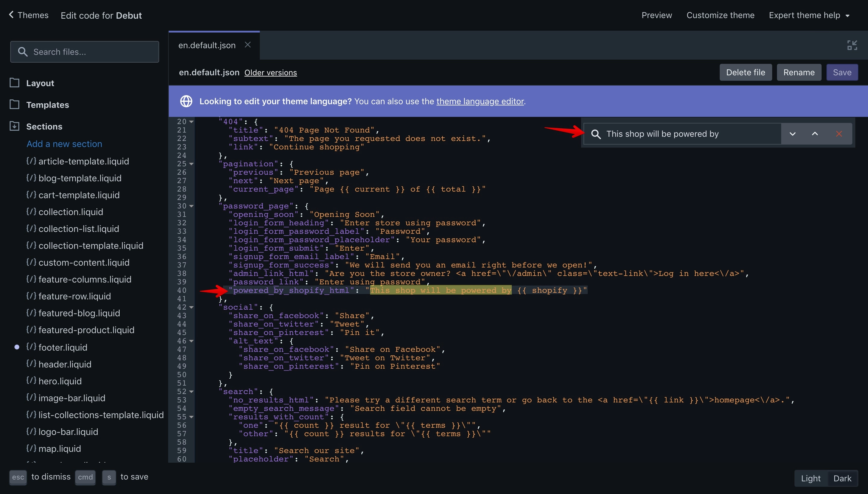
Task: Click the find box magnifier icon
Action: 596,134
